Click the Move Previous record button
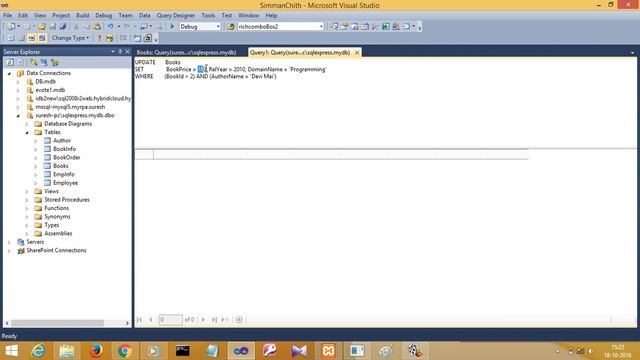The width and height of the screenshot is (640, 360). pos(151,320)
